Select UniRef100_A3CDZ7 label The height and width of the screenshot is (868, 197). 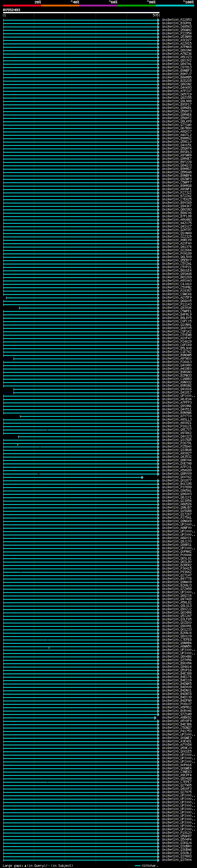point(176,40)
